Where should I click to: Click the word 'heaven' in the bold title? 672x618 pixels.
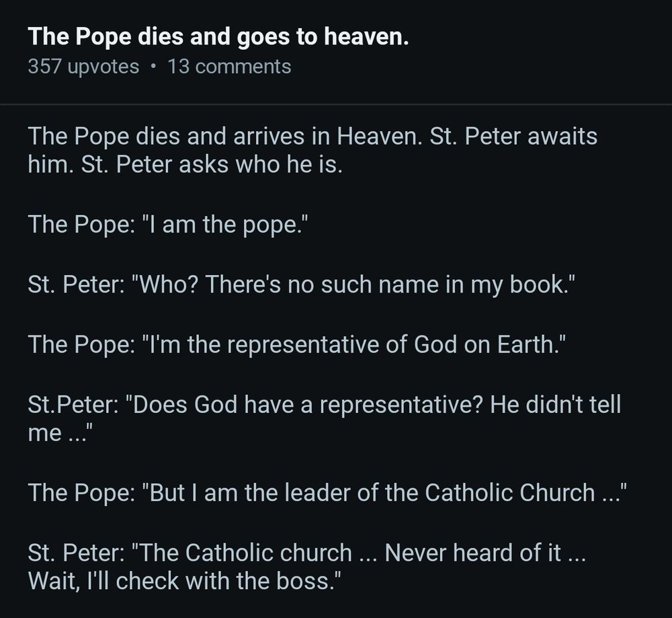tap(364, 37)
